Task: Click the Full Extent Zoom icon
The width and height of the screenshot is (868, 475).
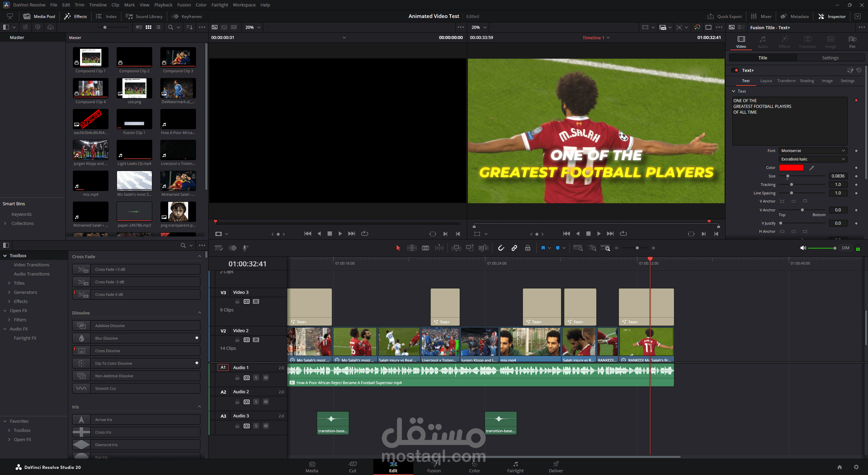Action: pyautogui.click(x=578, y=248)
